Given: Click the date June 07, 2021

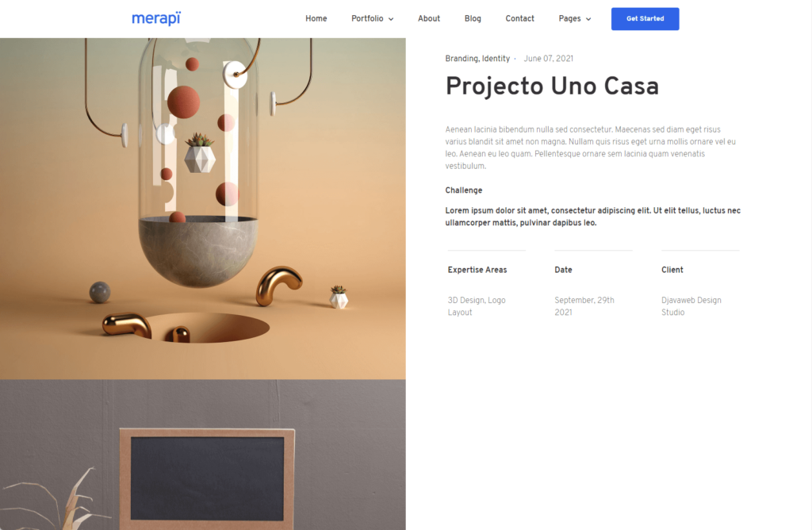Looking at the screenshot, I should 549,59.
